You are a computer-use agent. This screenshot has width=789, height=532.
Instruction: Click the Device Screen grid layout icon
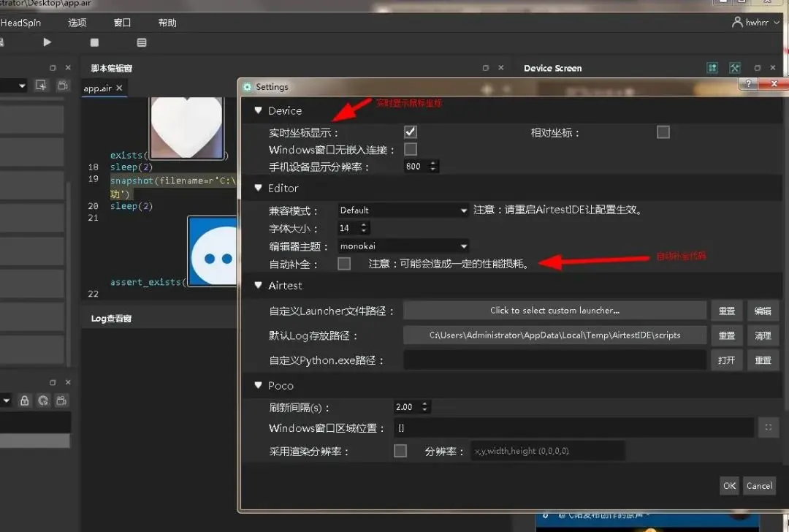pos(712,68)
